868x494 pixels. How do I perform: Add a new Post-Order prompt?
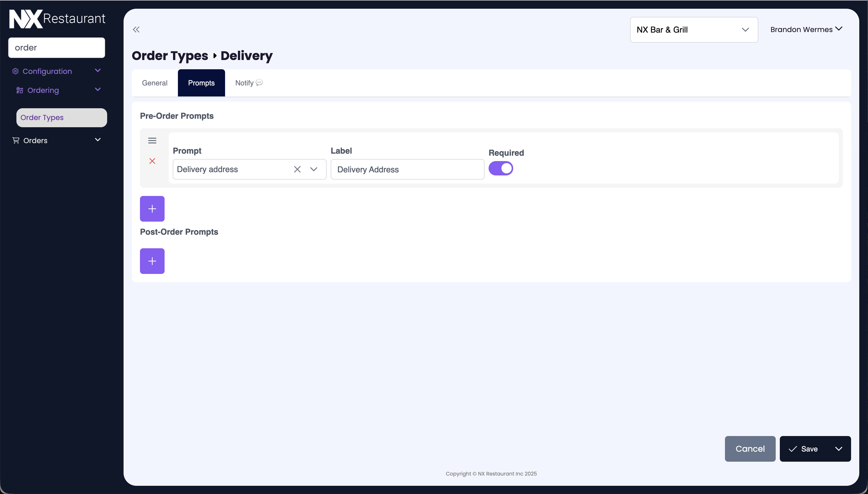click(152, 261)
